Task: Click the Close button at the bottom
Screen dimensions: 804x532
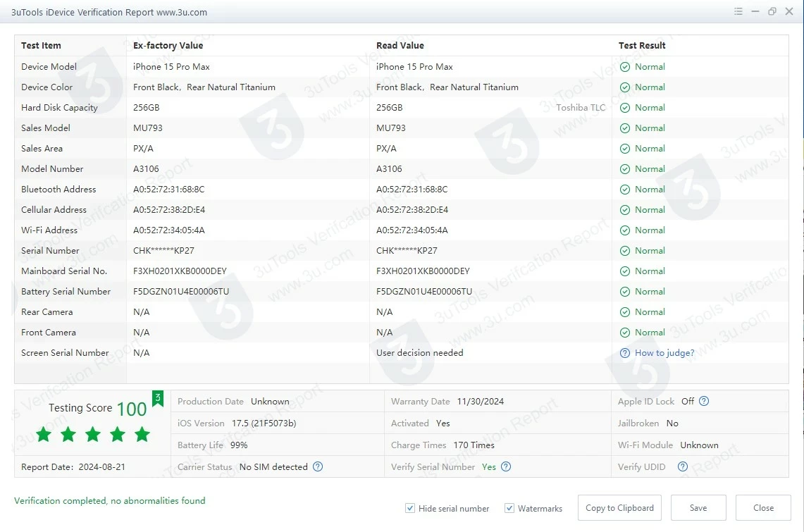Action: point(763,508)
